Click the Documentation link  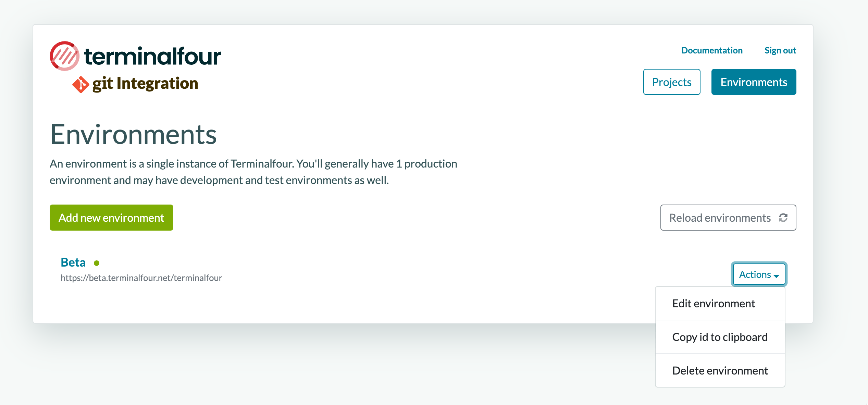[710, 50]
